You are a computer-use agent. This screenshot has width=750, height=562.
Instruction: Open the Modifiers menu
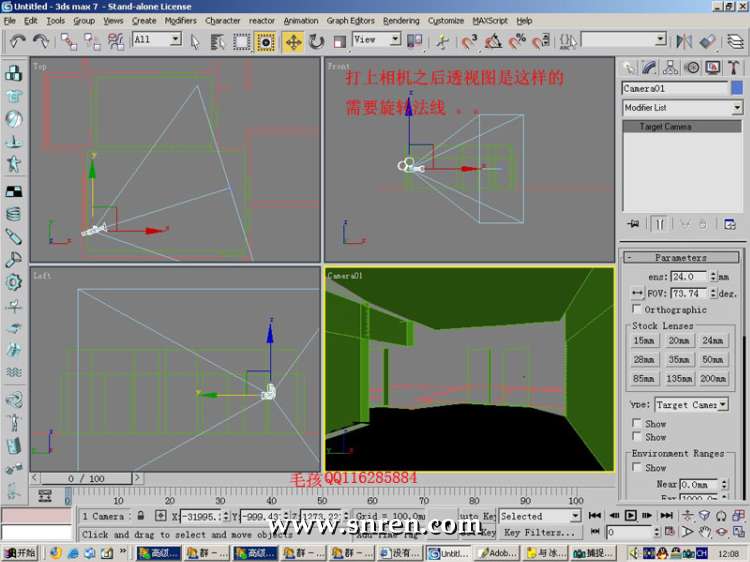[180, 20]
